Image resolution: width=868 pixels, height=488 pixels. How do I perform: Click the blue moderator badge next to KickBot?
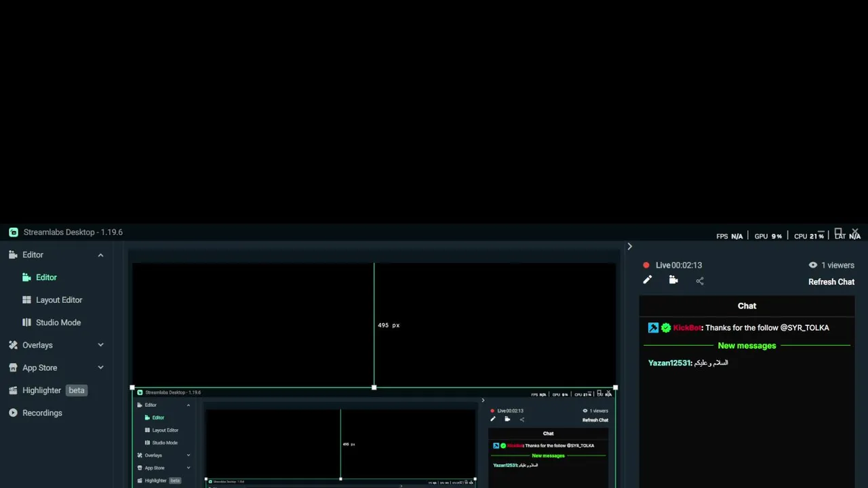[653, 328]
